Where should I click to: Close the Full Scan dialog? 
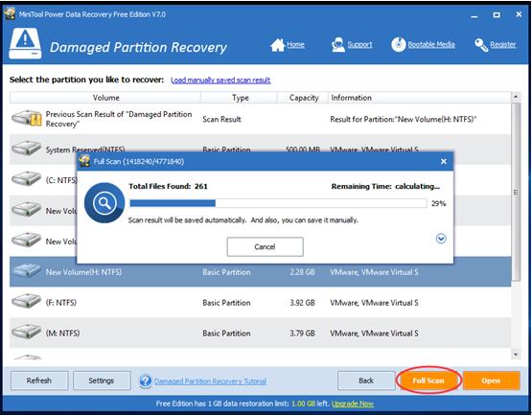444,162
